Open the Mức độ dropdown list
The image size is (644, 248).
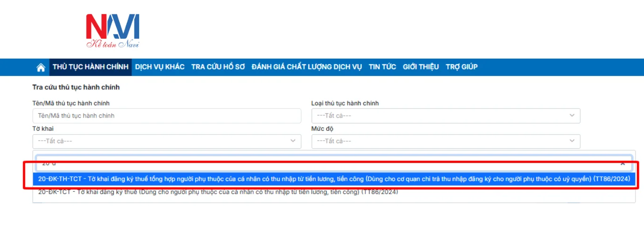(x=445, y=141)
